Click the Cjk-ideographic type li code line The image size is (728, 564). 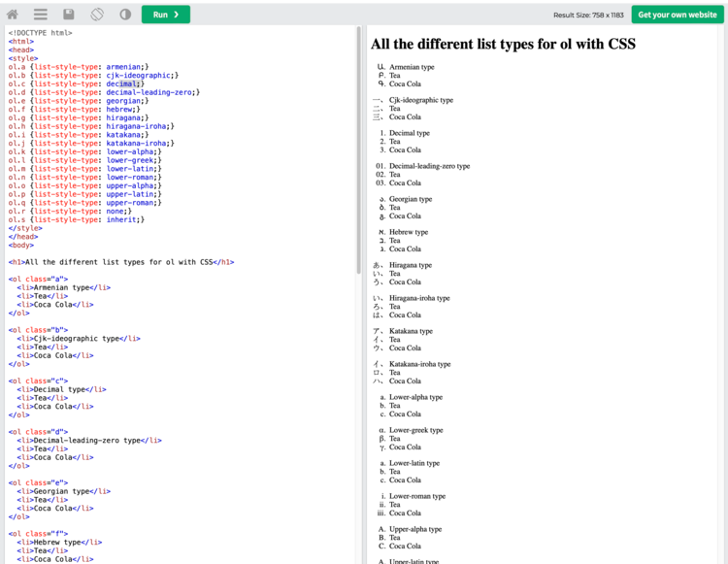pyautogui.click(x=79, y=339)
